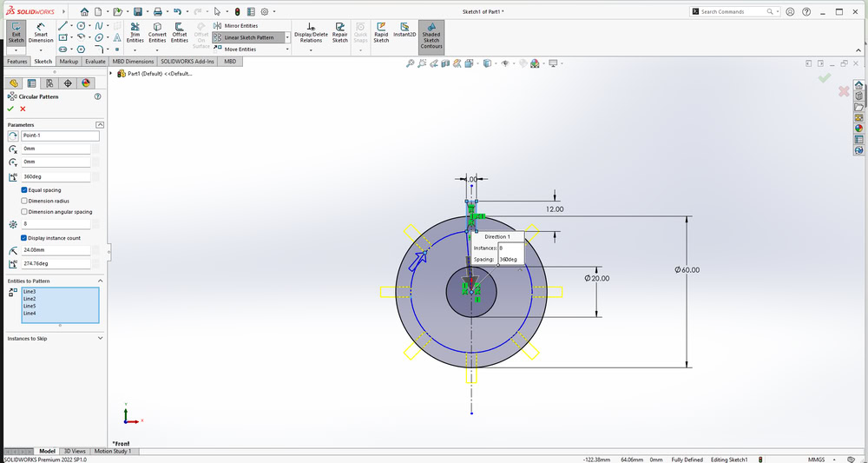
Task: Switch to the Features tab
Action: click(x=17, y=62)
